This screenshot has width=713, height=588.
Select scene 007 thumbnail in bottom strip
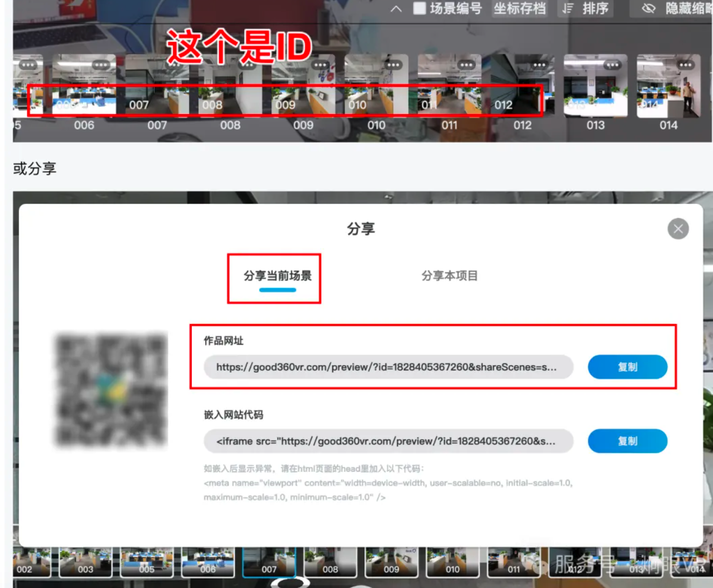(x=269, y=563)
